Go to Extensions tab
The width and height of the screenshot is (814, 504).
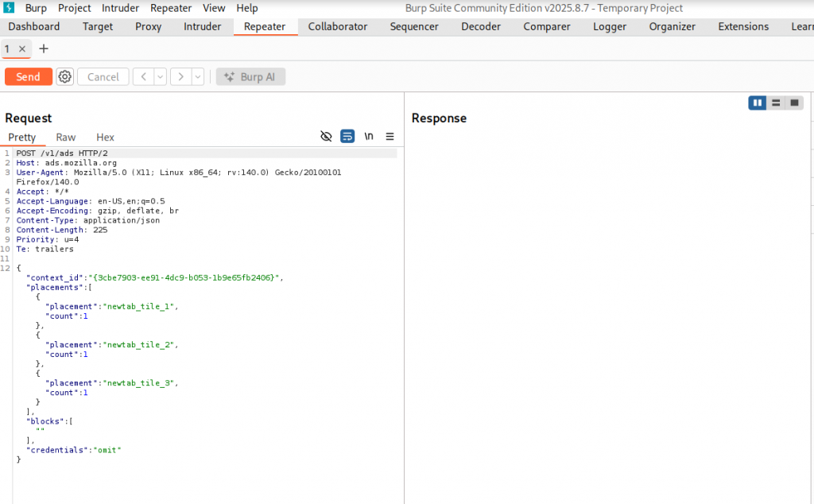point(743,26)
